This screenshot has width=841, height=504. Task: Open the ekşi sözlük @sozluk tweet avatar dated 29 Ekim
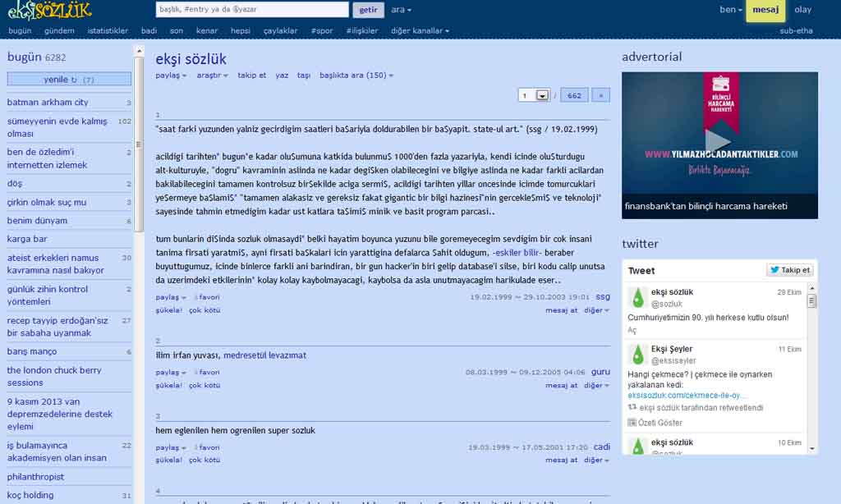coord(637,298)
